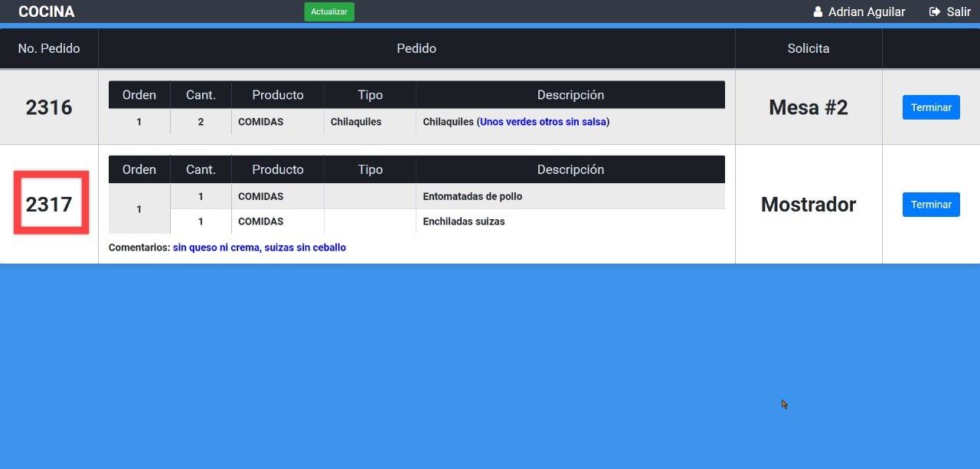Select order number 2316

pyautogui.click(x=49, y=107)
